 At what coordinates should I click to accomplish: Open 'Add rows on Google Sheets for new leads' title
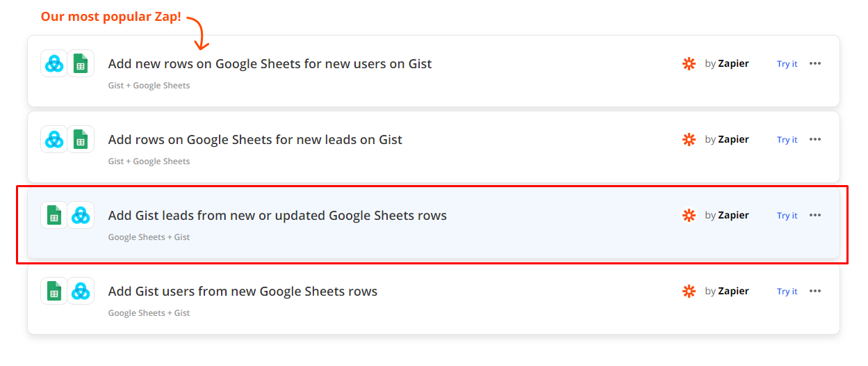coord(255,140)
